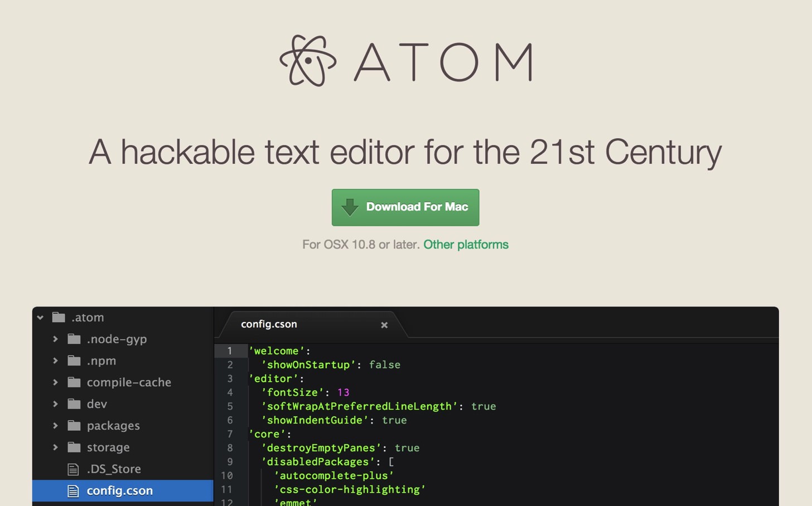
Task: Click the 'welcome' key in editor
Action: coord(277,351)
